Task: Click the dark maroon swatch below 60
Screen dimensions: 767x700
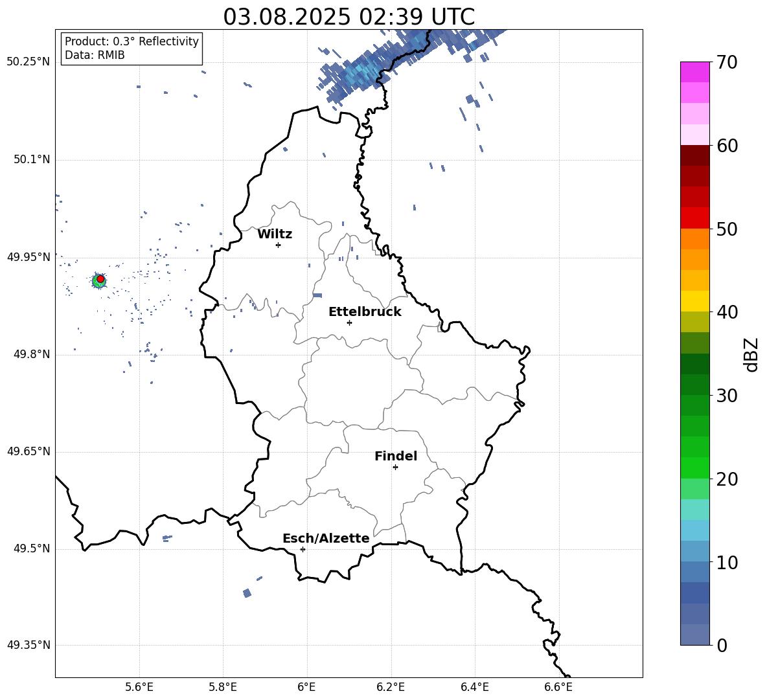Action: click(x=694, y=155)
